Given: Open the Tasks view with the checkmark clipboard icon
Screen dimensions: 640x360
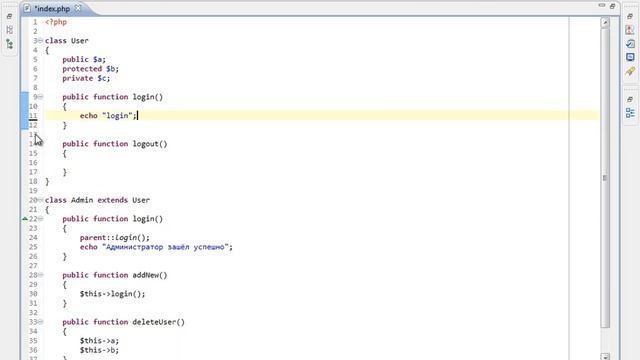Looking at the screenshot, I should click(x=630, y=43).
